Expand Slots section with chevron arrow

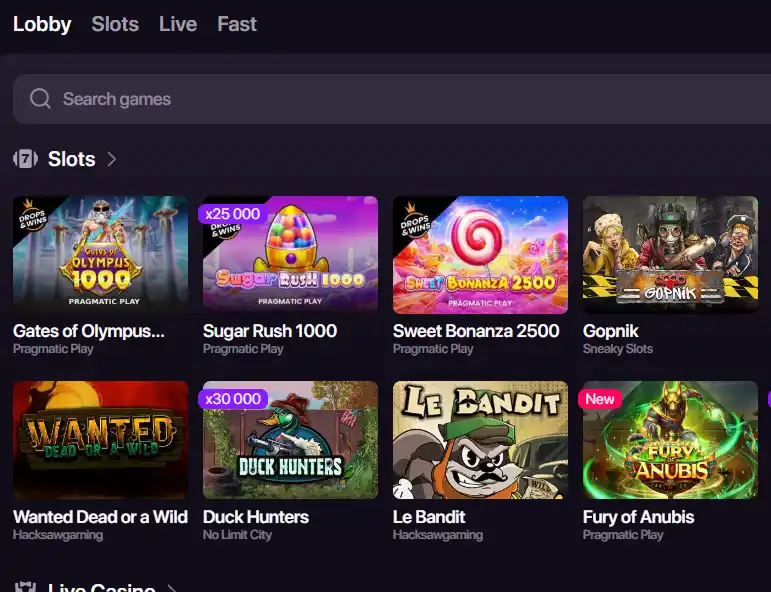pyautogui.click(x=112, y=159)
